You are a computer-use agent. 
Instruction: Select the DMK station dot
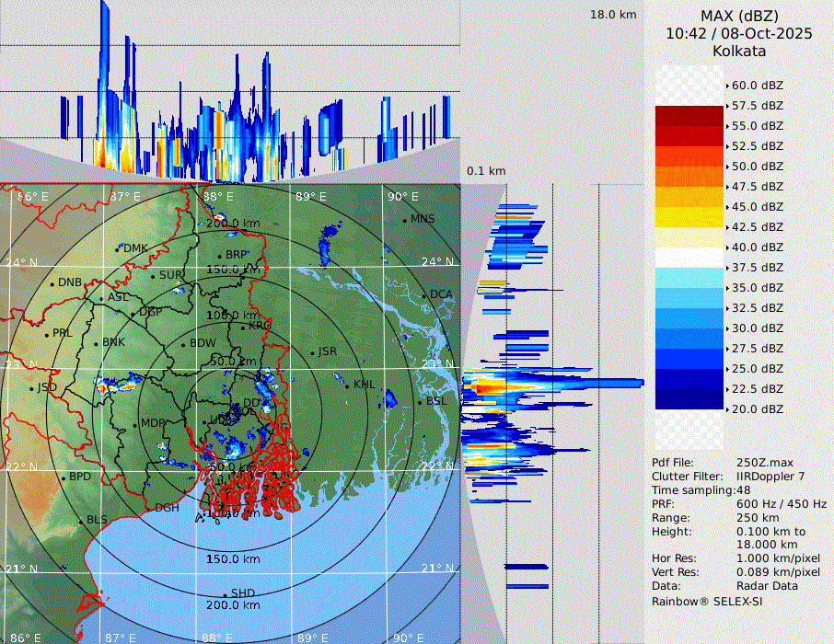(119, 248)
